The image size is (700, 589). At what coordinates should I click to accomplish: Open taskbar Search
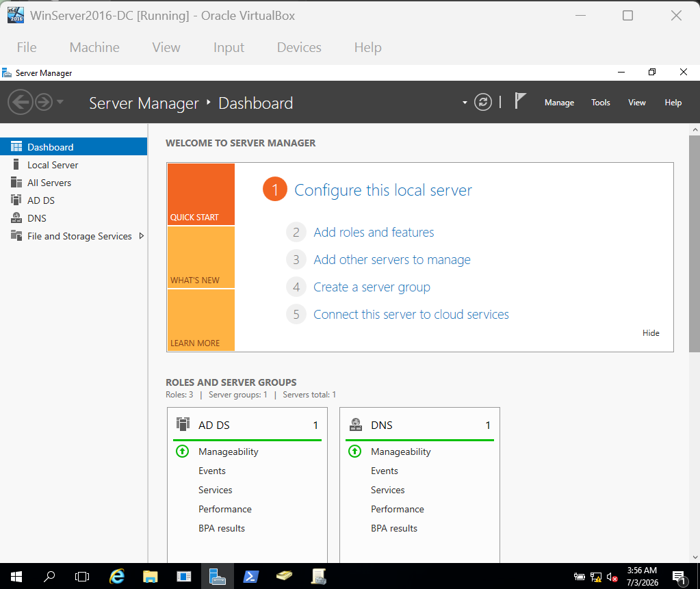point(49,577)
